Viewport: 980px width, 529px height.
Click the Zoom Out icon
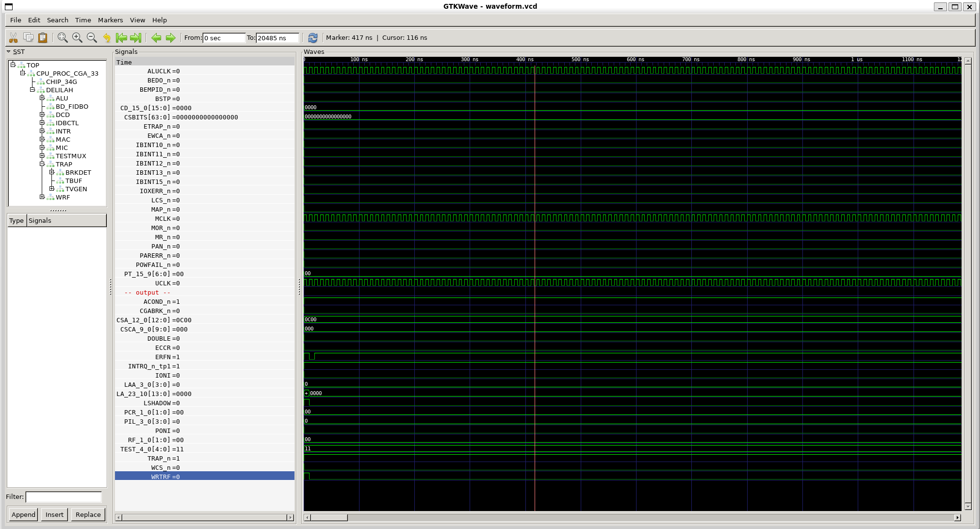point(92,38)
